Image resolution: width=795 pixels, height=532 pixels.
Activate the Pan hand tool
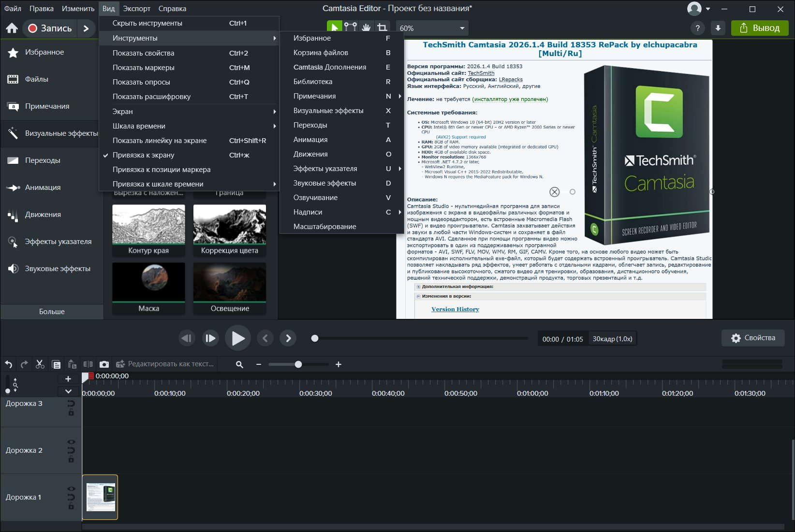[366, 28]
